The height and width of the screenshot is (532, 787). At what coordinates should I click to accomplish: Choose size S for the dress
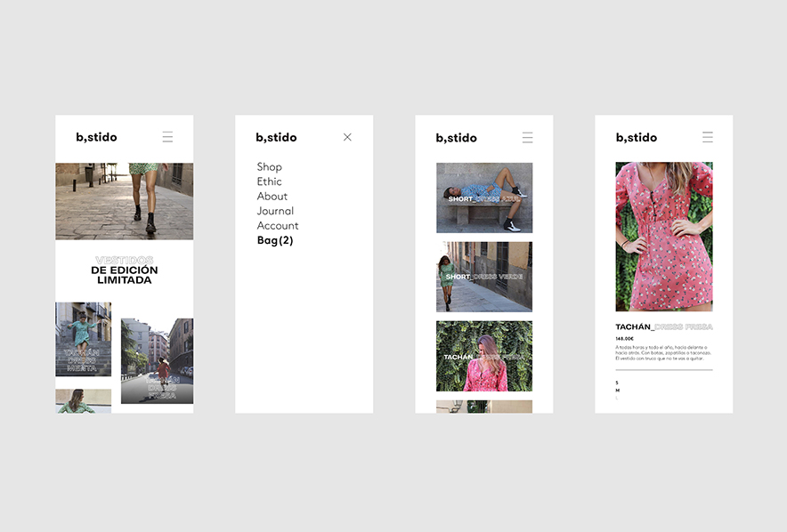(617, 383)
